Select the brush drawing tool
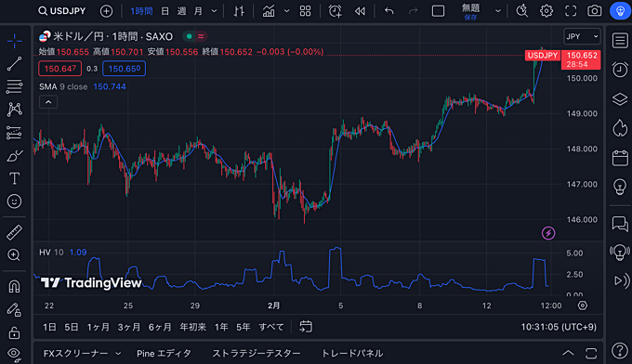This screenshot has height=364, width=632. (x=15, y=155)
